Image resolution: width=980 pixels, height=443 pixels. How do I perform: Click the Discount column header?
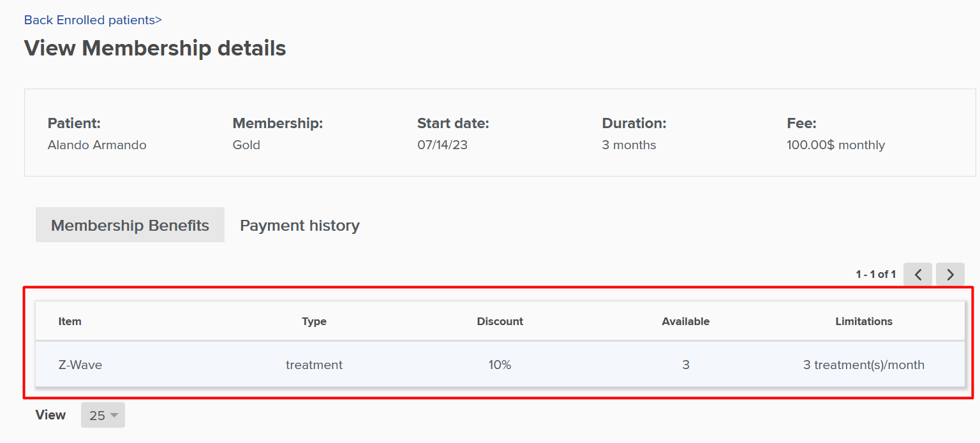click(x=500, y=321)
